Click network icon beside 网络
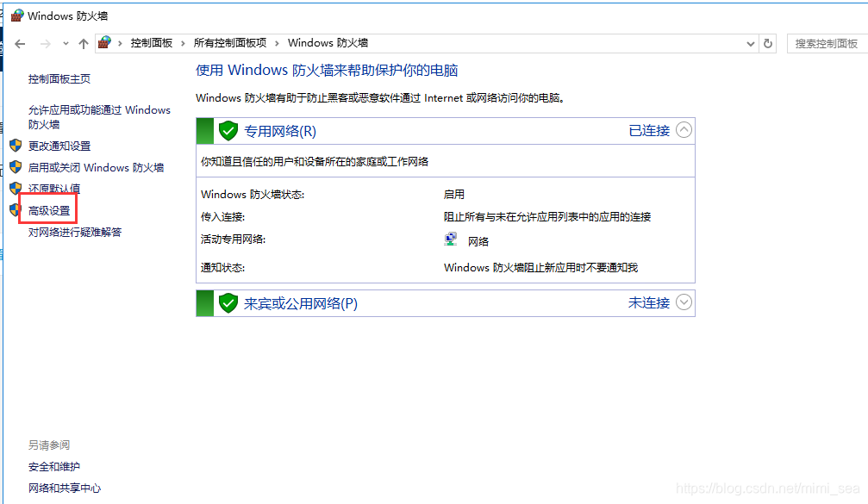Viewport: 868px width, 504px height. click(451, 240)
